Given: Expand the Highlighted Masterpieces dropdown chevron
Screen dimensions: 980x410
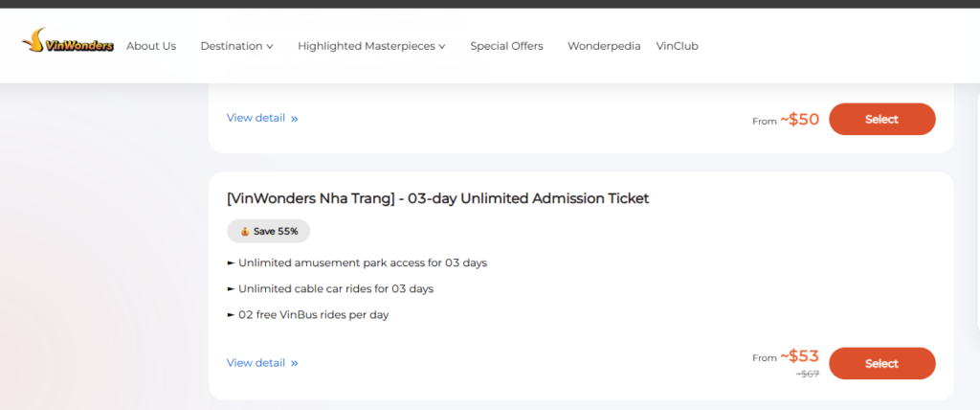Looking at the screenshot, I should 441,46.
